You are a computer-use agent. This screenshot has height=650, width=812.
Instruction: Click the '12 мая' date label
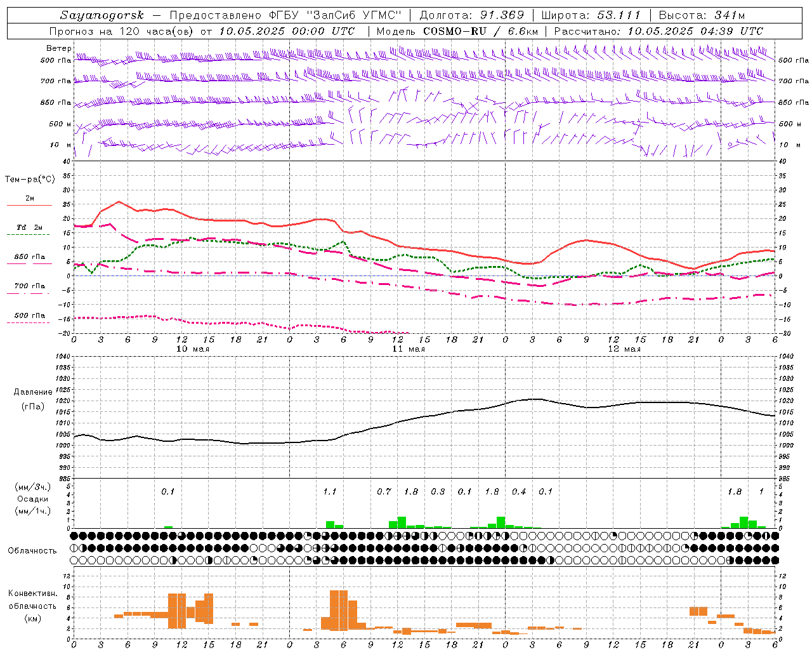pyautogui.click(x=624, y=348)
